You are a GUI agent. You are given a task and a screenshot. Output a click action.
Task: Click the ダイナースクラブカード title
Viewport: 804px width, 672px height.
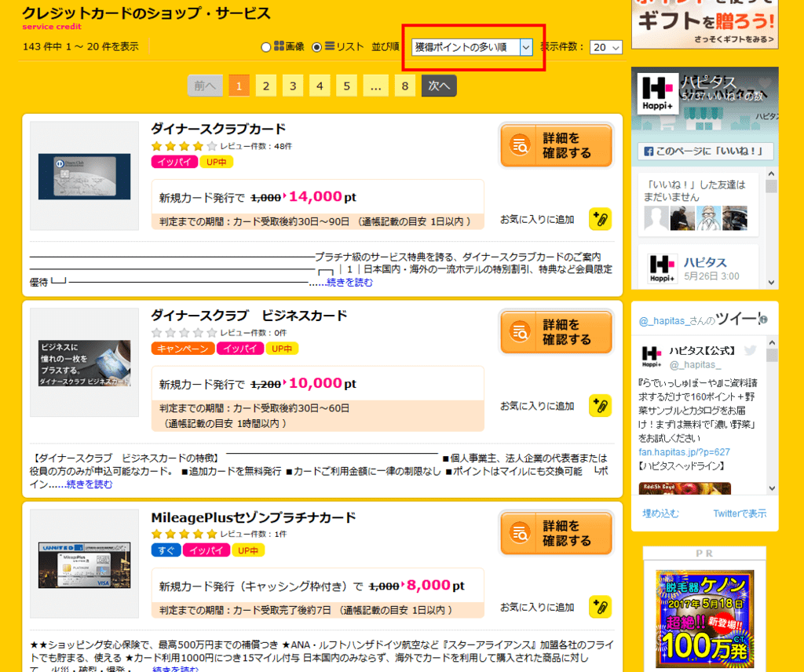point(218,129)
